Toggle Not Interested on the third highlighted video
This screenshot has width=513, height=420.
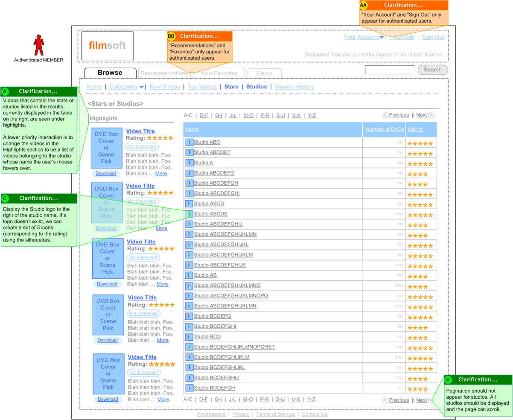(x=143, y=257)
